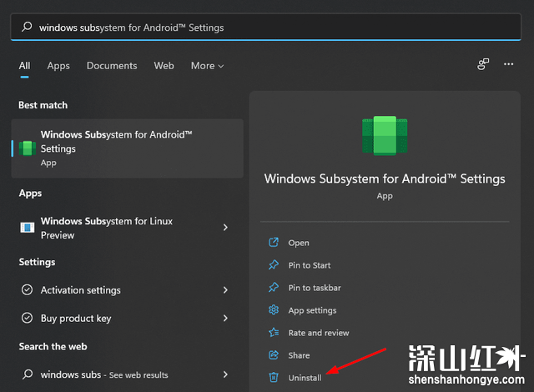Click the Share arrow icon
This screenshot has width=534, height=392.
click(x=274, y=355)
